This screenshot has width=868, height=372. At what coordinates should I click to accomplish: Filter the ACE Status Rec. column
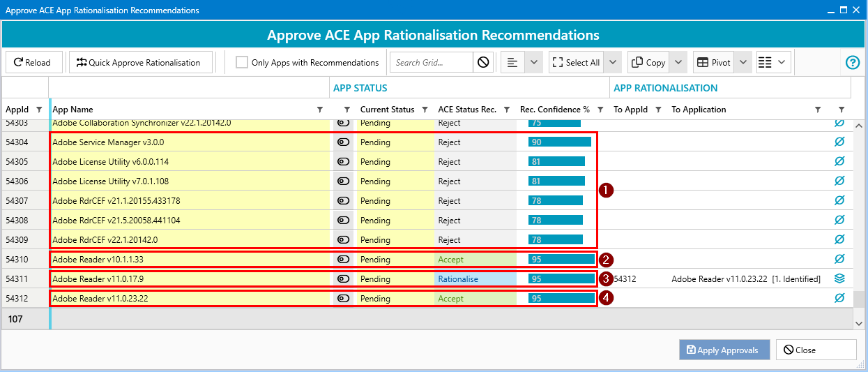point(506,110)
